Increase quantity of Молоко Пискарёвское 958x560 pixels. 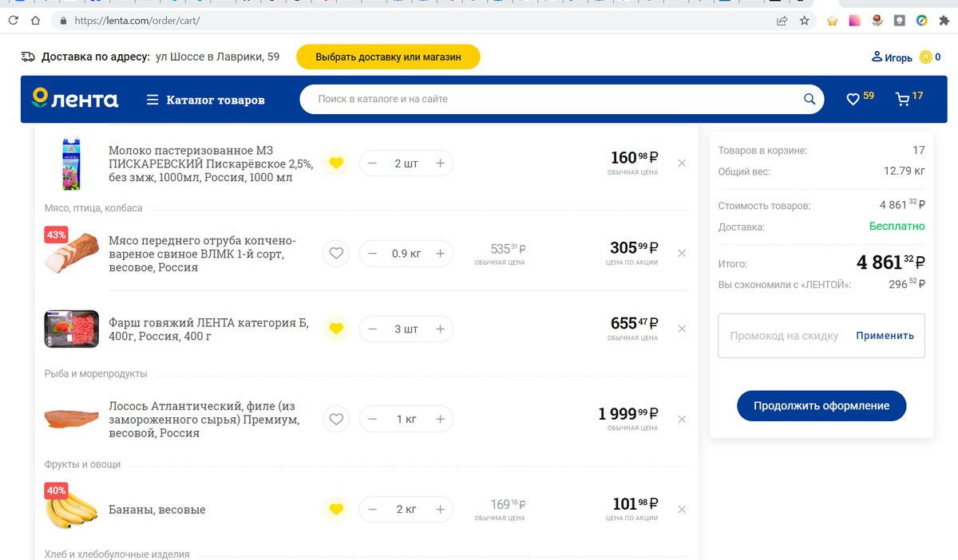click(440, 164)
